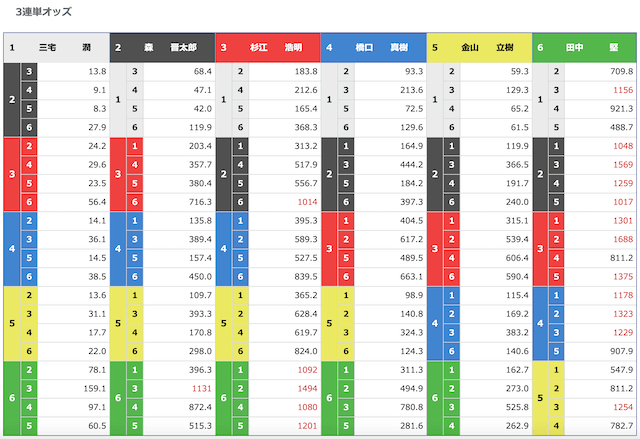This screenshot has height=439, width=640.
Task: Select racer 1 header 三宅 潤
Action: (x=57, y=48)
